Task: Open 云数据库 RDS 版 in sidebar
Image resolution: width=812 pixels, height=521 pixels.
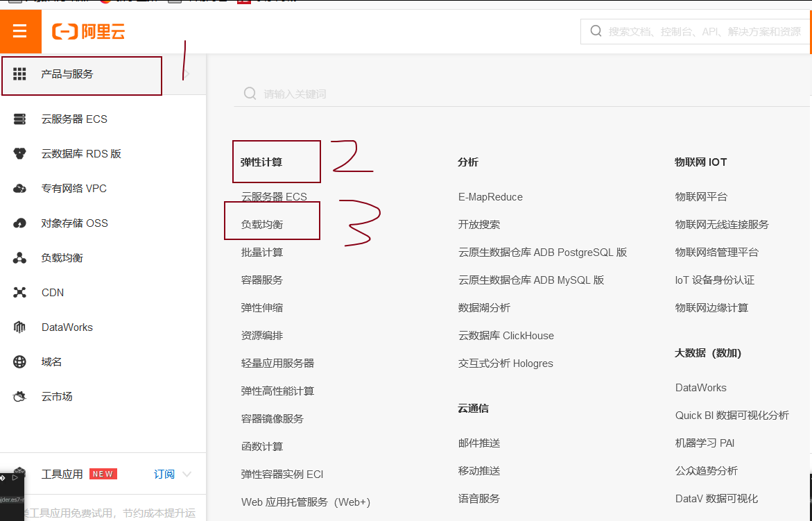Action: 81,154
